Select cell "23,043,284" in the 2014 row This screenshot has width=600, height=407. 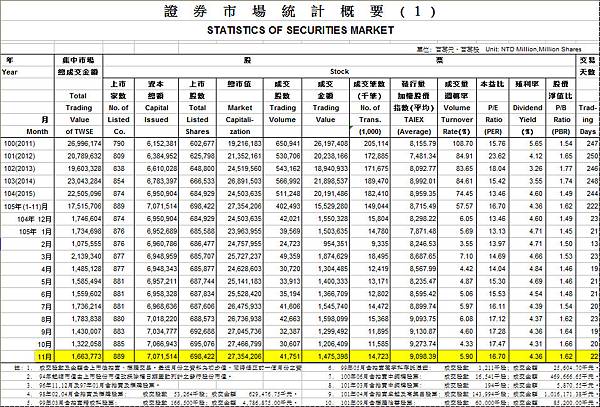(x=84, y=181)
